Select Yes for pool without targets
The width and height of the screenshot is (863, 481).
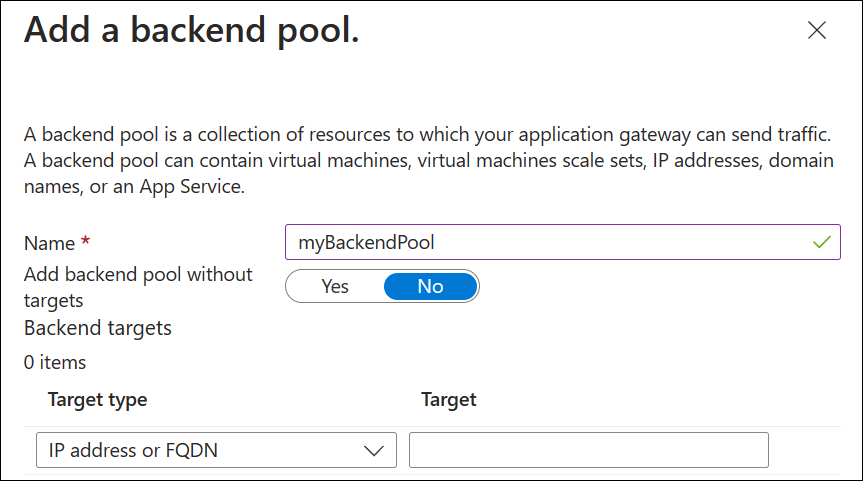335,287
